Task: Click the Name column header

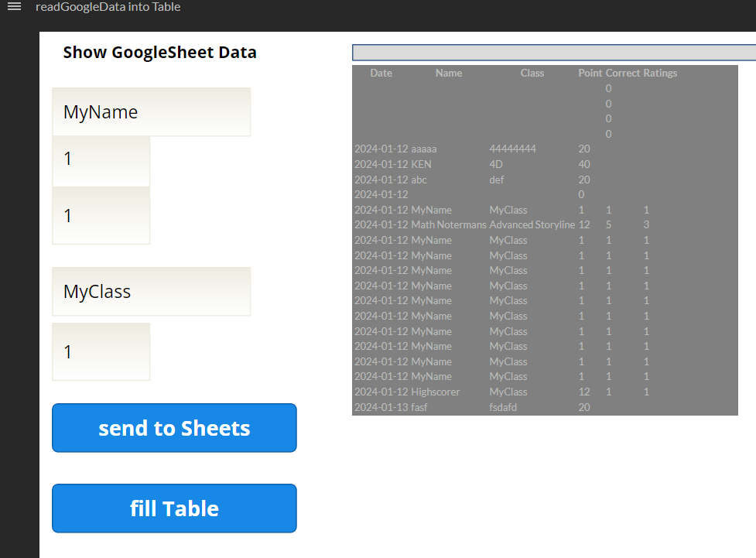Action: coord(449,74)
